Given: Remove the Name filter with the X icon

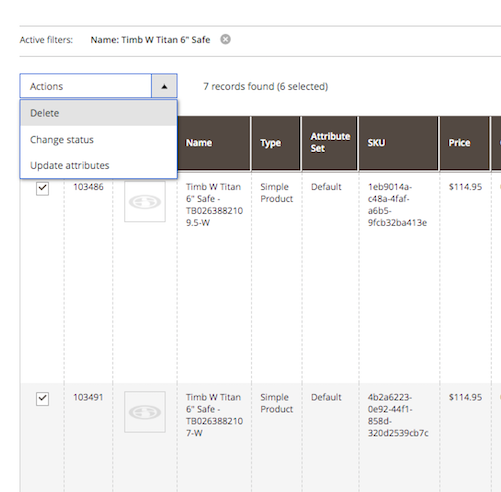Looking at the screenshot, I should (225, 39).
